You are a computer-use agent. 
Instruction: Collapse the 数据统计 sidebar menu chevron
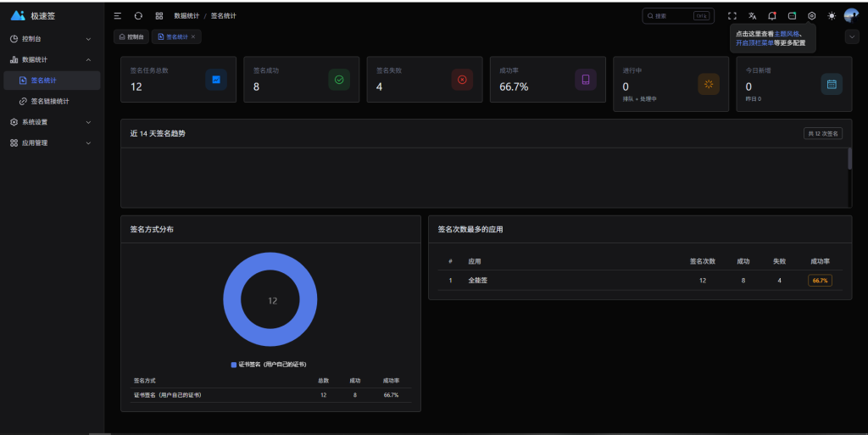[x=88, y=59]
